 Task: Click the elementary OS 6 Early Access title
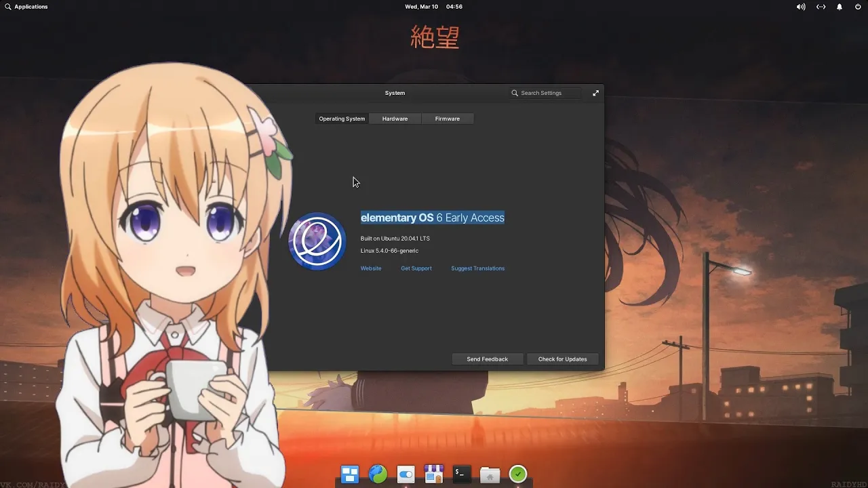(x=433, y=218)
